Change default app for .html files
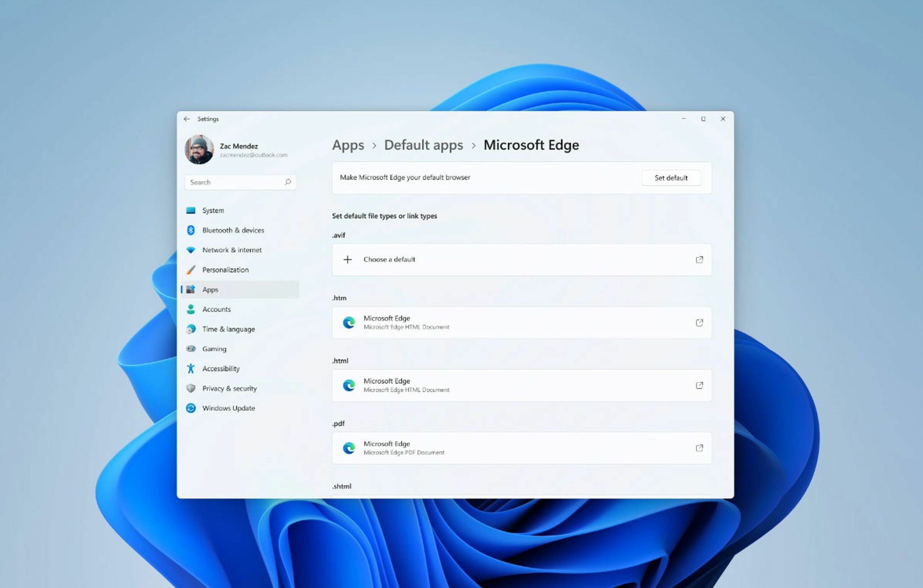The height and width of the screenshot is (588, 923). [x=522, y=385]
